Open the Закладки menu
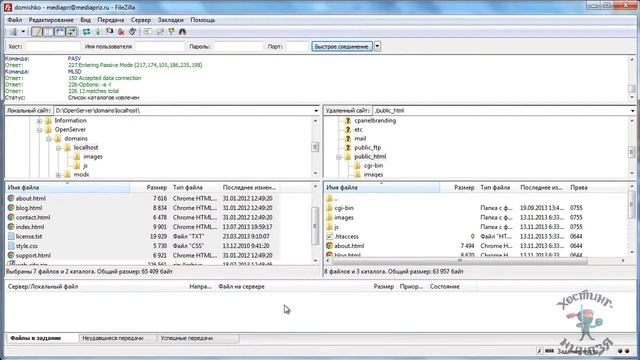The width and height of the screenshot is (640, 360). pos(171,20)
